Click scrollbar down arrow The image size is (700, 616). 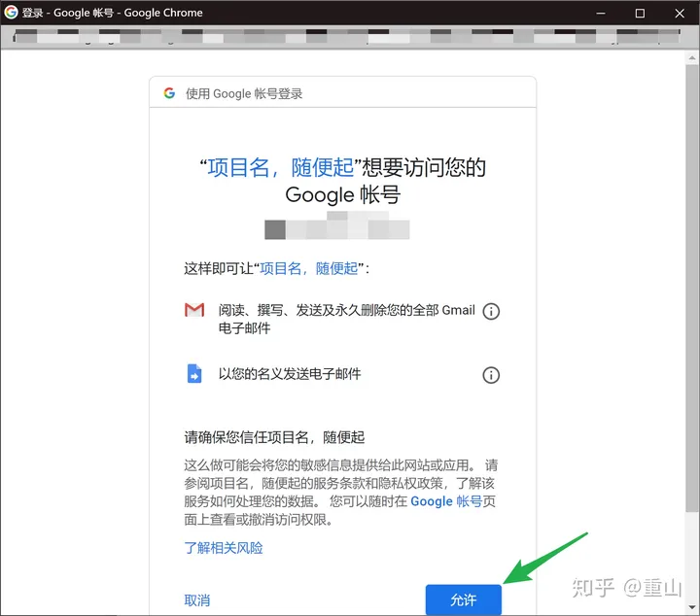click(692, 607)
